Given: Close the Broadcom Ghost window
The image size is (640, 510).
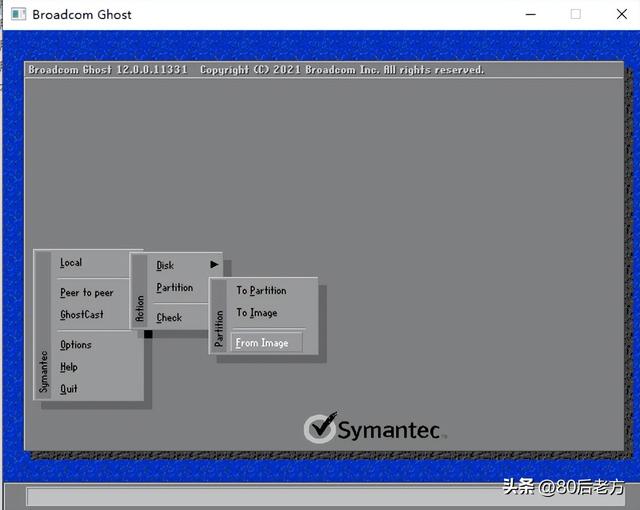Looking at the screenshot, I should point(622,14).
